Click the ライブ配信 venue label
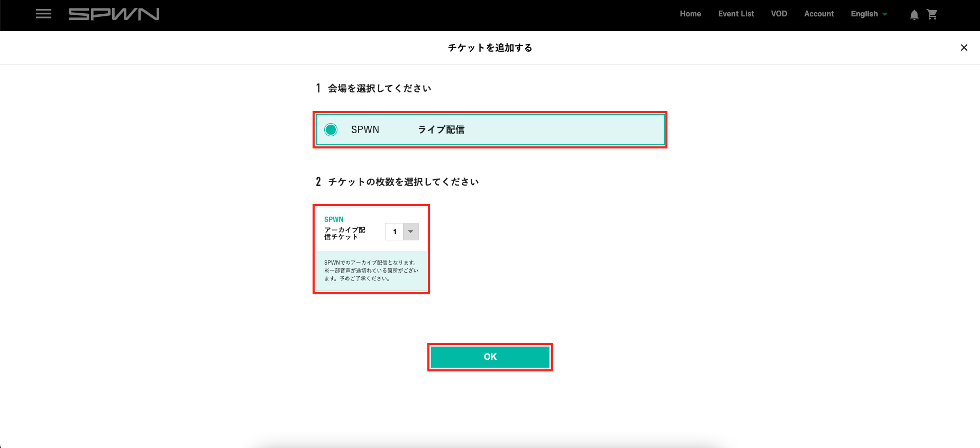 click(441, 129)
